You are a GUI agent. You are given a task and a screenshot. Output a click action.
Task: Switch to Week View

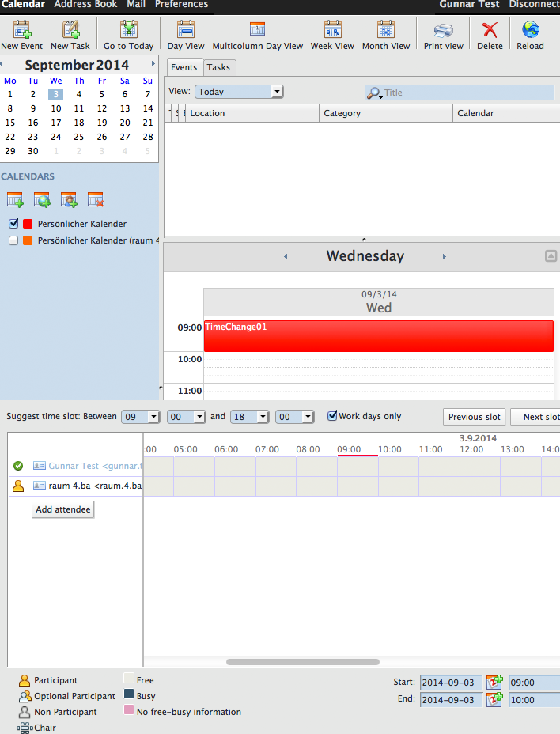click(x=332, y=31)
